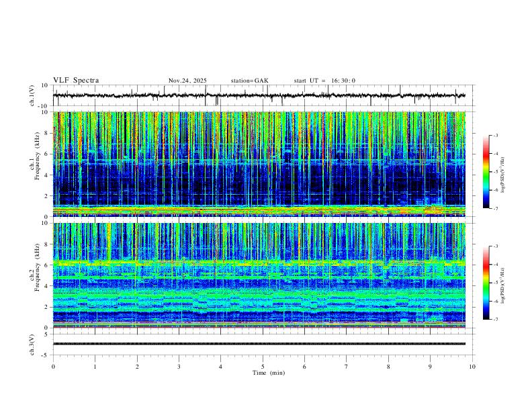Click the "-3" tick on upper colorbar
The height and width of the screenshot is (411, 532).
[x=495, y=135]
